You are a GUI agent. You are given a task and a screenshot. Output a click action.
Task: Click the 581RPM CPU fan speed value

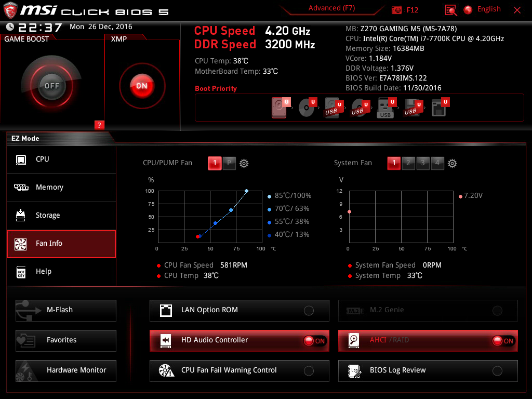pyautogui.click(x=234, y=265)
